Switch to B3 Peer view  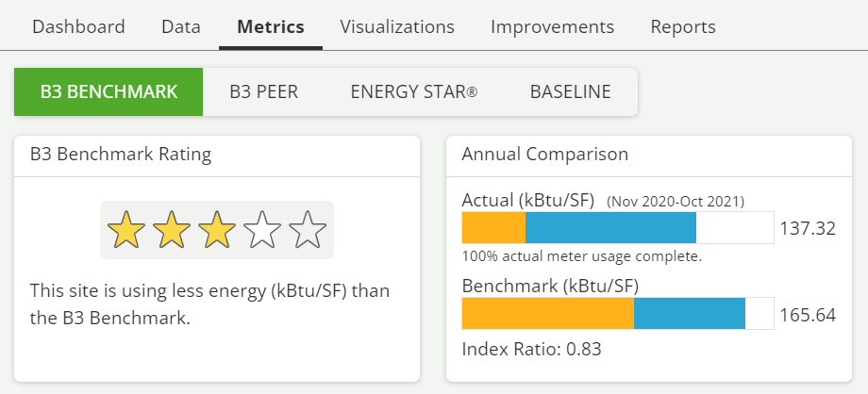coord(264,91)
